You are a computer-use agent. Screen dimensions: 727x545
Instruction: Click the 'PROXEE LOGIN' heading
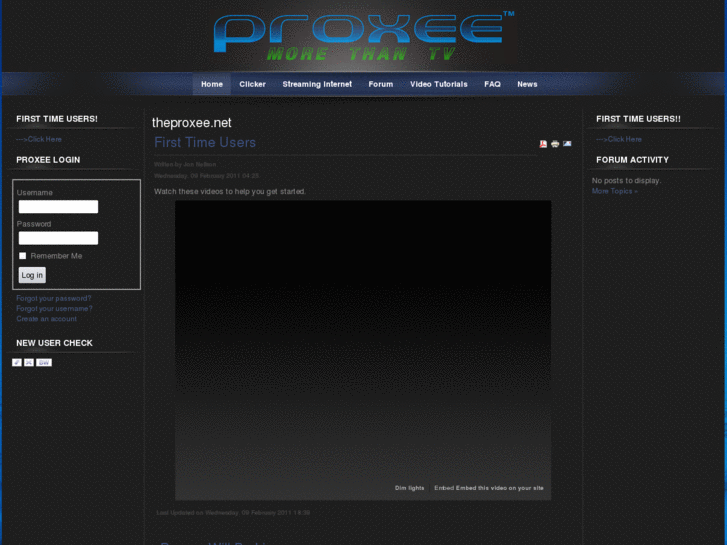pyautogui.click(x=48, y=160)
